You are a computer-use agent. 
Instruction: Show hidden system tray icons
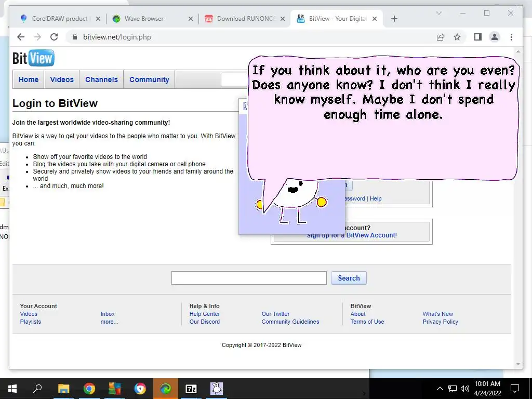pyautogui.click(x=440, y=389)
